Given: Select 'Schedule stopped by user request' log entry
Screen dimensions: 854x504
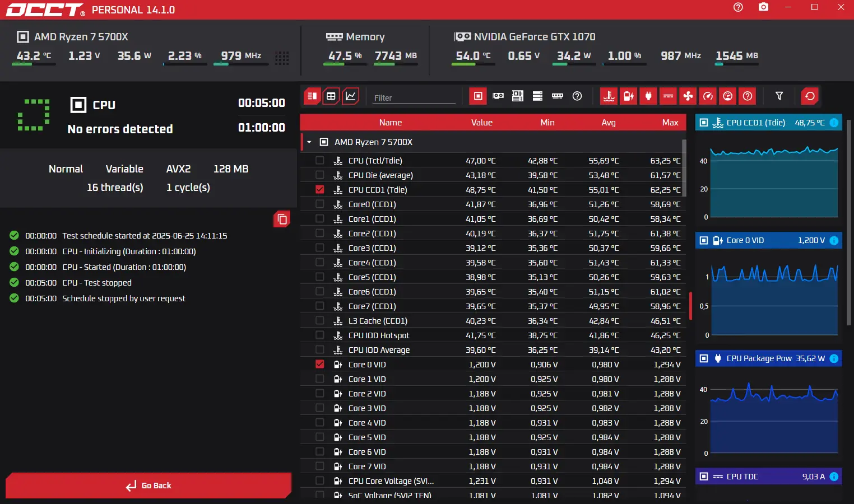Looking at the screenshot, I should [124, 298].
